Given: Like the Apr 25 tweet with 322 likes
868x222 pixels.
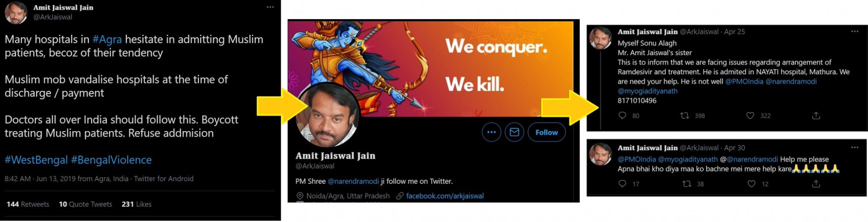Looking at the screenshot, I should [750, 116].
